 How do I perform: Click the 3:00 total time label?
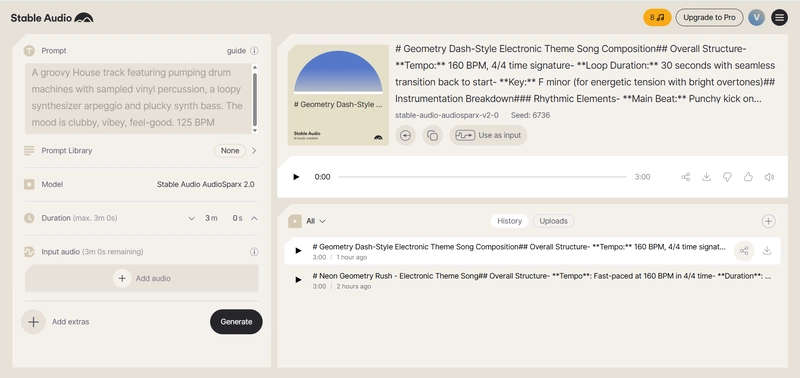642,177
